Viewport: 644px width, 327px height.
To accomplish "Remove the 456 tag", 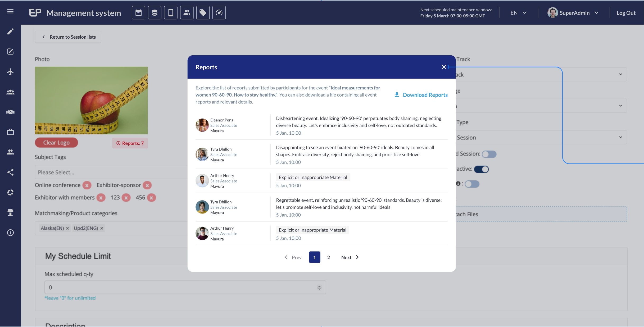I will (x=151, y=198).
